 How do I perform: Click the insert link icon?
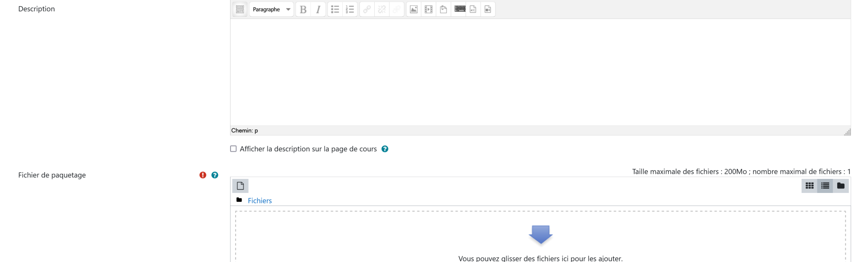(x=367, y=9)
